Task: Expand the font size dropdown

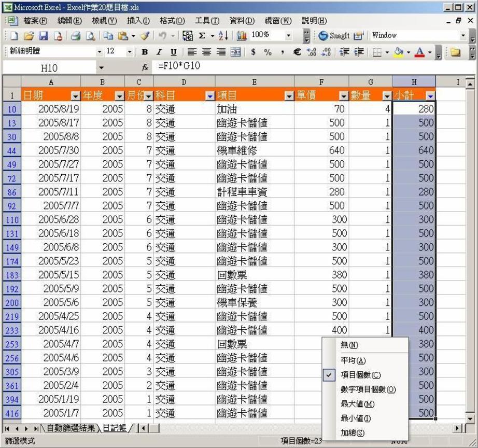Action: [x=130, y=52]
